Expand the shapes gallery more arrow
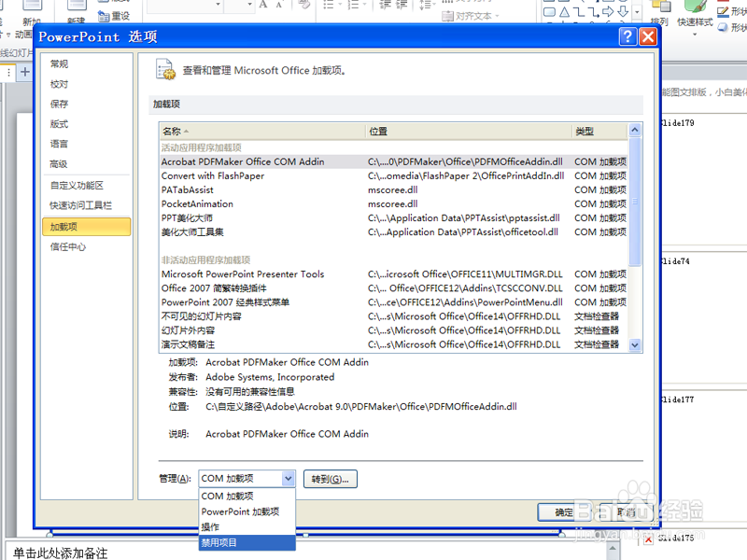This screenshot has height=560, width=747. [637, 12]
